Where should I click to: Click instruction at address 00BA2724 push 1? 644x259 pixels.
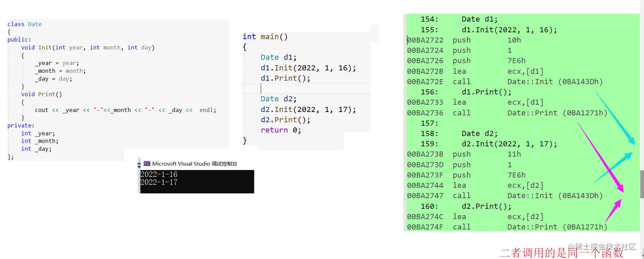coord(460,50)
